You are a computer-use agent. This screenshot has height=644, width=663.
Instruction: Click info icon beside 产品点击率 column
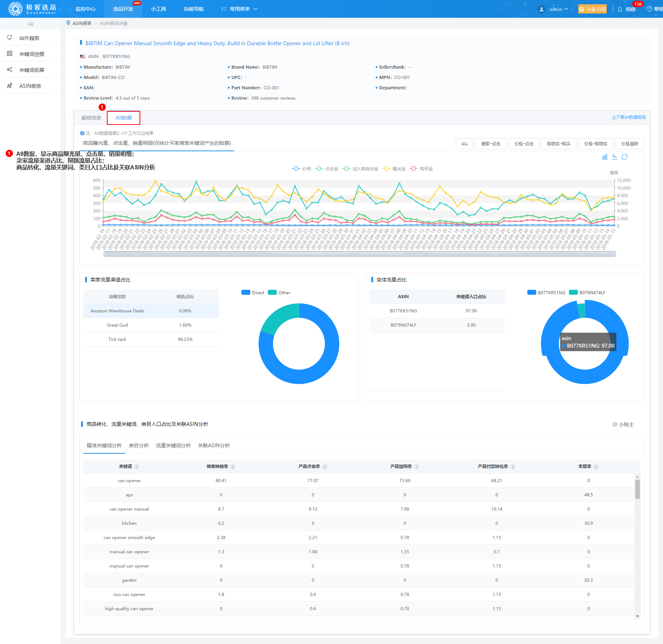coord(325,467)
